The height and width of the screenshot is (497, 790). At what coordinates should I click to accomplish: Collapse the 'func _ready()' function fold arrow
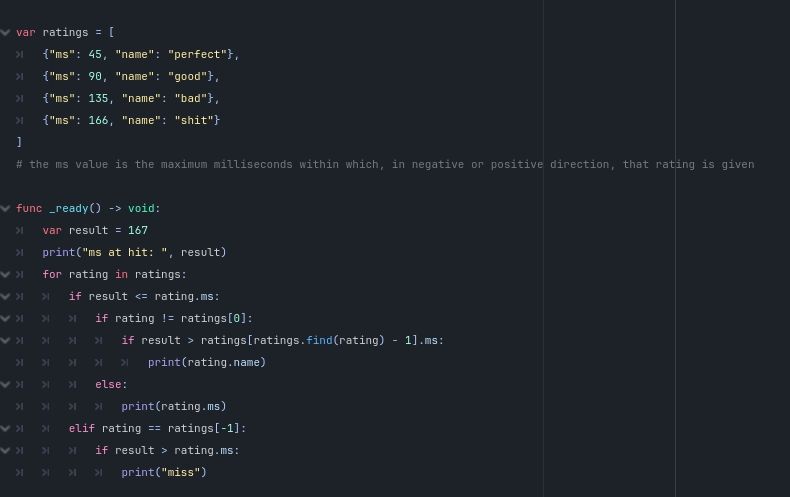coord(6,208)
